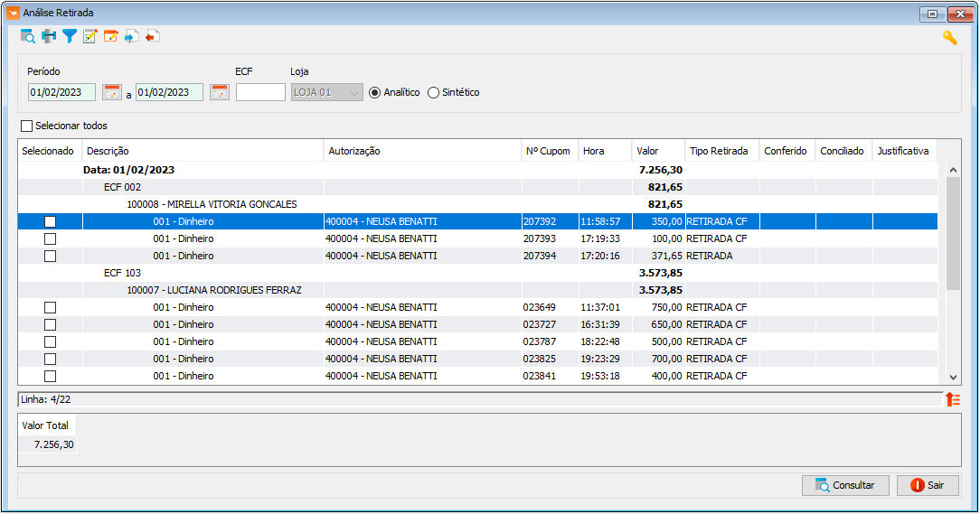Open the blue funnel filter tool
980x514 pixels.
[x=70, y=36]
